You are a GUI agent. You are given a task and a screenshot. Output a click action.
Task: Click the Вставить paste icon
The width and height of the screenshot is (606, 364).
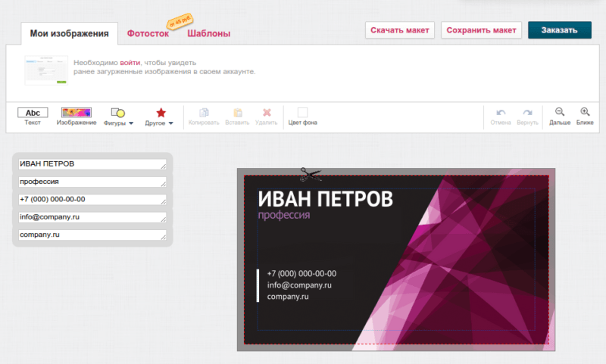pos(238,112)
